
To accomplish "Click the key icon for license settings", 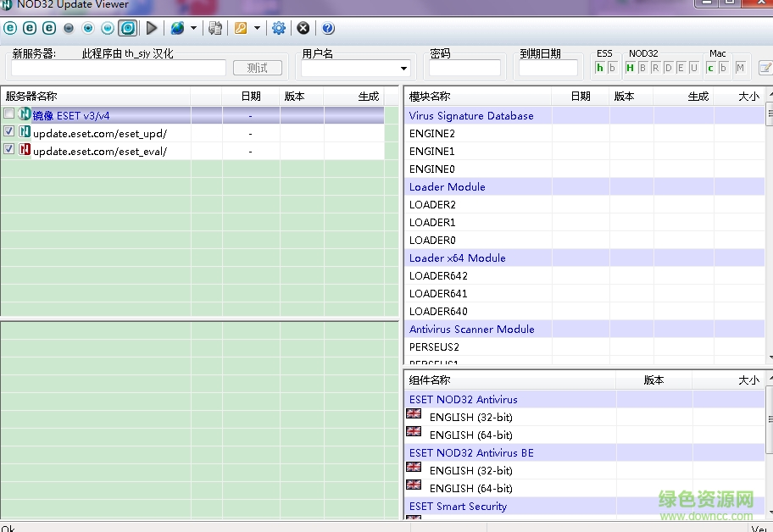I will coord(241,28).
